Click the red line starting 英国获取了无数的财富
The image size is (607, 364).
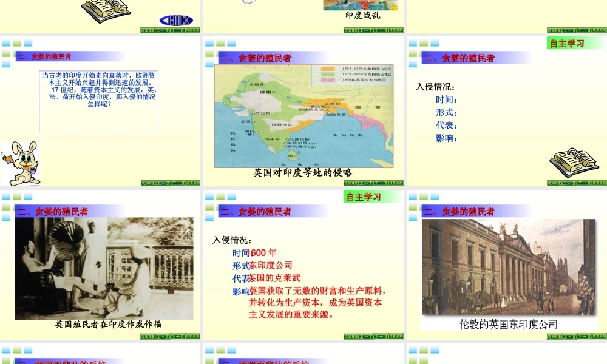(x=317, y=291)
